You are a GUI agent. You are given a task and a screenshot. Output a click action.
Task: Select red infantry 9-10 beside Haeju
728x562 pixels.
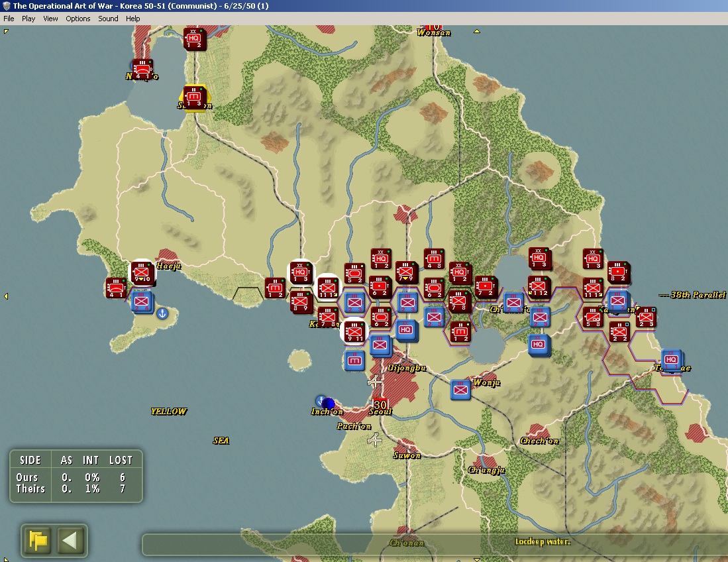[142, 272]
